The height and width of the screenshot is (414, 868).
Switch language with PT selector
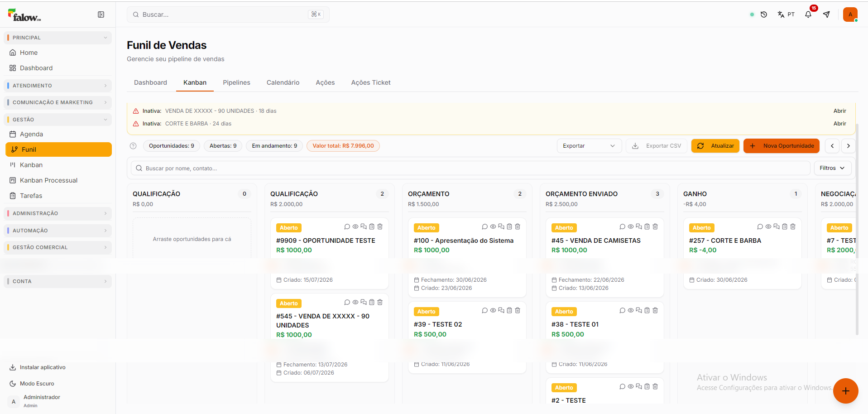tap(786, 14)
